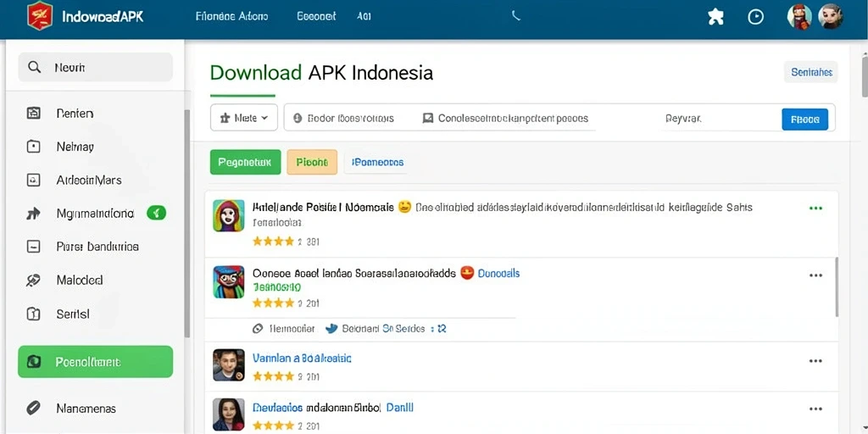Toggle the green Mgnmaindiona switch
Image resolution: width=868 pixels, height=434 pixels.
click(x=157, y=213)
